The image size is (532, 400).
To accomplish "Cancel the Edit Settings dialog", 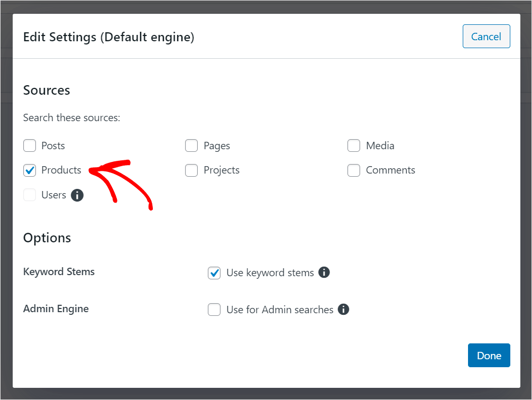I will point(486,37).
